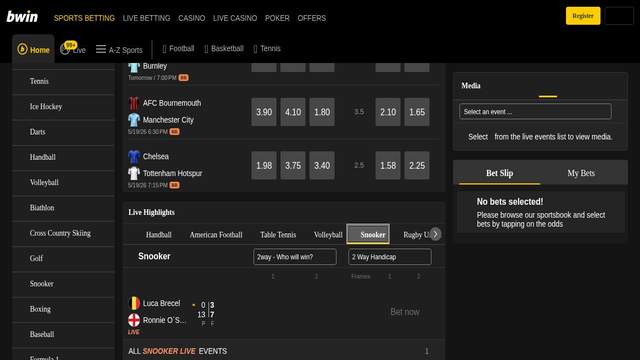Click the login button beside Register
This screenshot has width=640, height=360.
pos(619,16)
